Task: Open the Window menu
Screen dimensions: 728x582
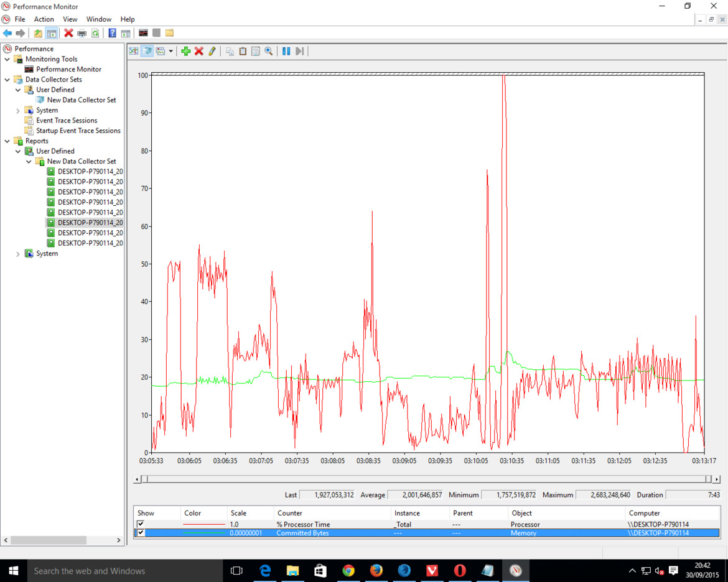Action: [x=99, y=19]
